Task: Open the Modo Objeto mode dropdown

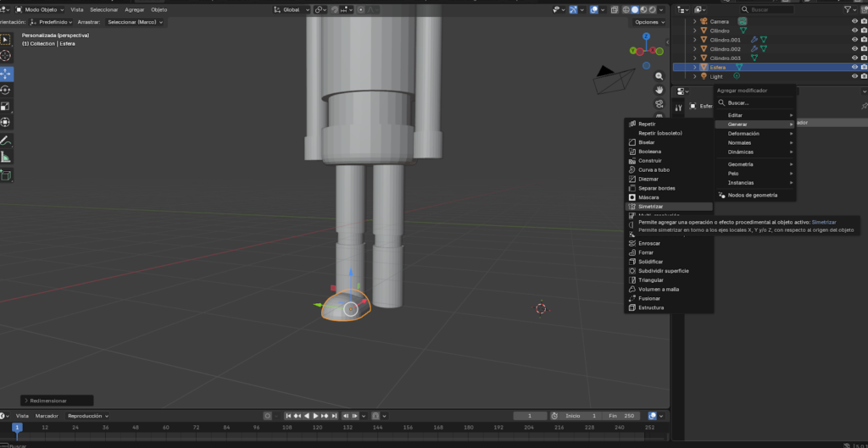Action: [40, 10]
